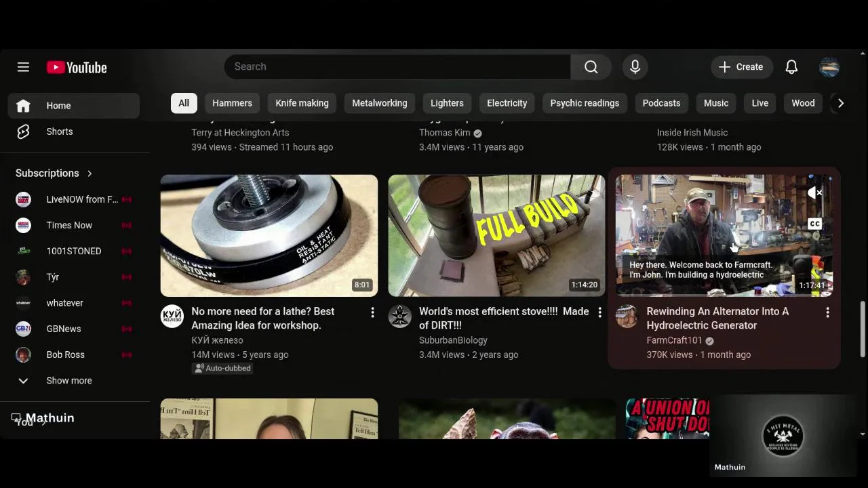This screenshot has height=488, width=868.
Task: Click live indicator next to Times Now
Action: [x=126, y=225]
